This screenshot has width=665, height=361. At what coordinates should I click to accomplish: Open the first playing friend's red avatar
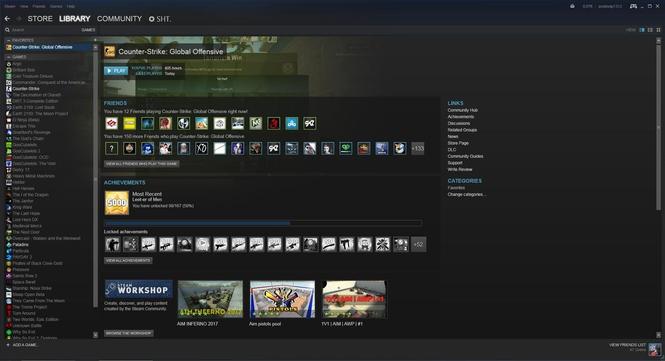click(112, 123)
